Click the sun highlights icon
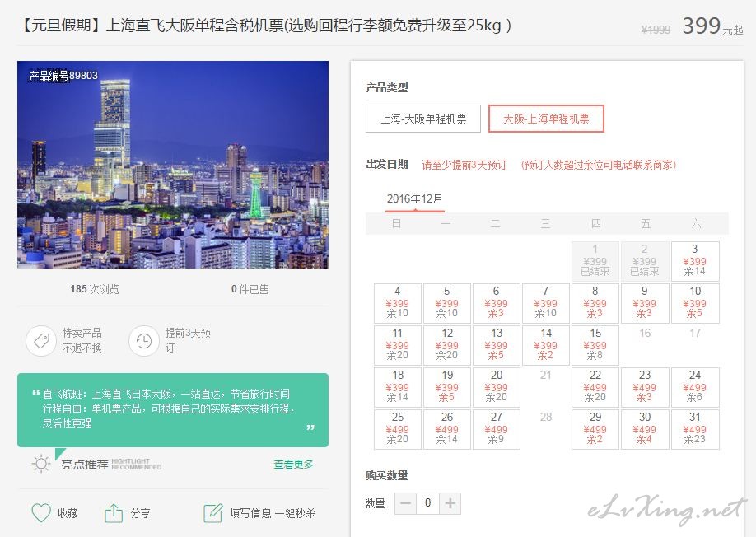This screenshot has width=756, height=537. coord(41,465)
